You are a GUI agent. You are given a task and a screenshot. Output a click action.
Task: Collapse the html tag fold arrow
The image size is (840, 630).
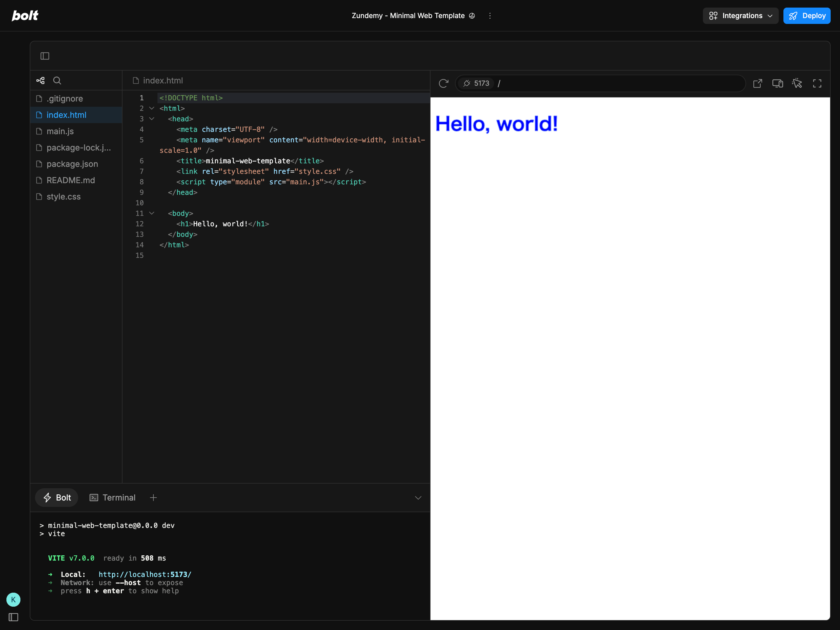coord(151,108)
